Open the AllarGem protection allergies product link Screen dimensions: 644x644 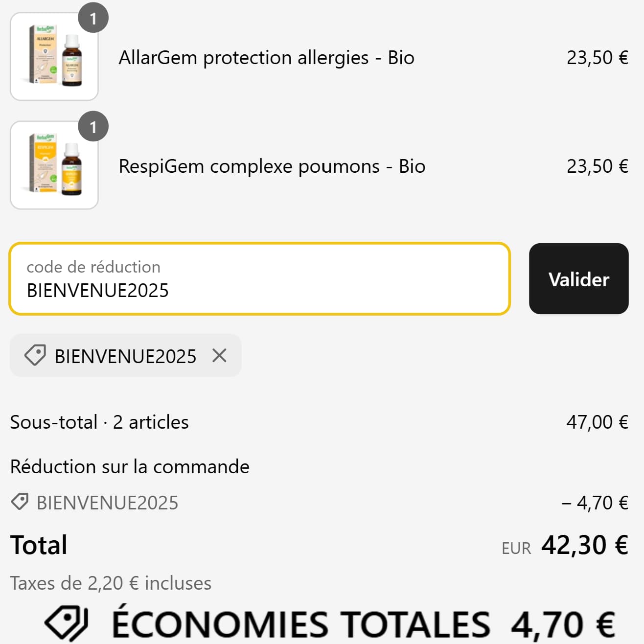(266, 57)
